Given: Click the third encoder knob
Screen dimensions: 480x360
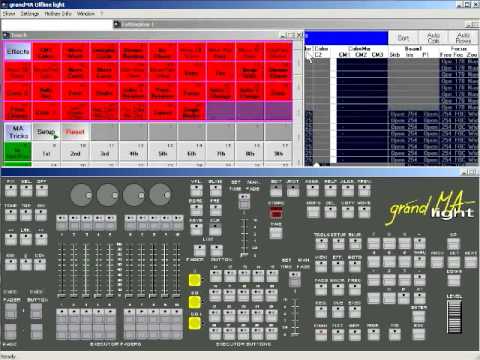Looking at the screenshot, I should click(x=134, y=195).
